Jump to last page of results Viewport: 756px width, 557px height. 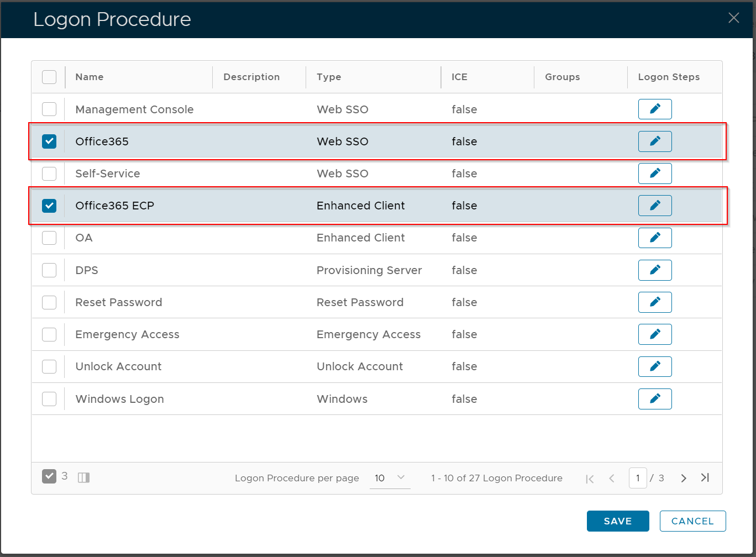click(705, 478)
